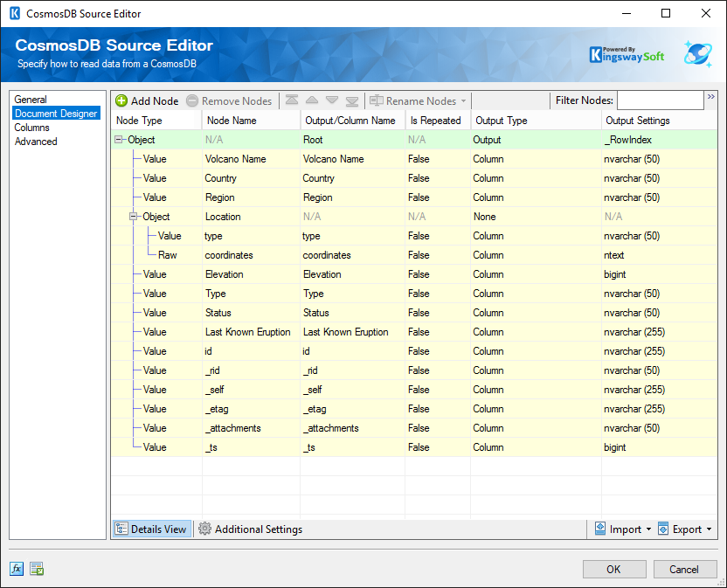Open the expression fx icon
Screen dimensions: 727x588
(x=17, y=569)
